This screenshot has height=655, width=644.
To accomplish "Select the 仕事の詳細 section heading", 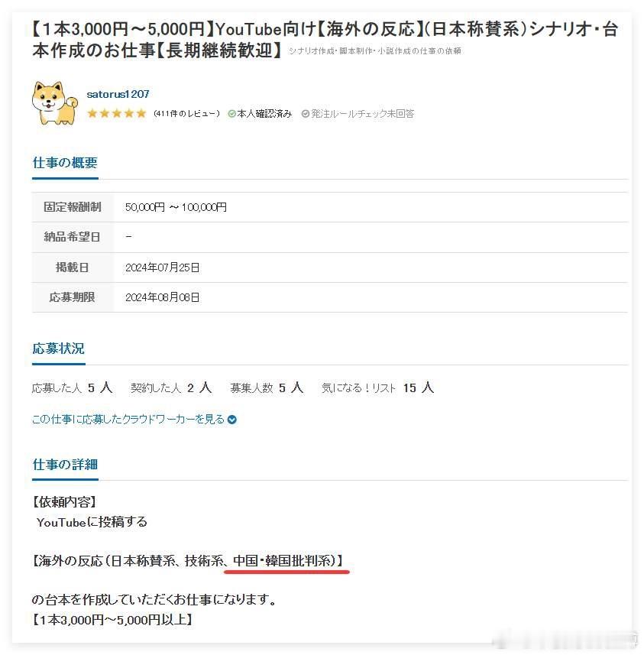I will [65, 464].
